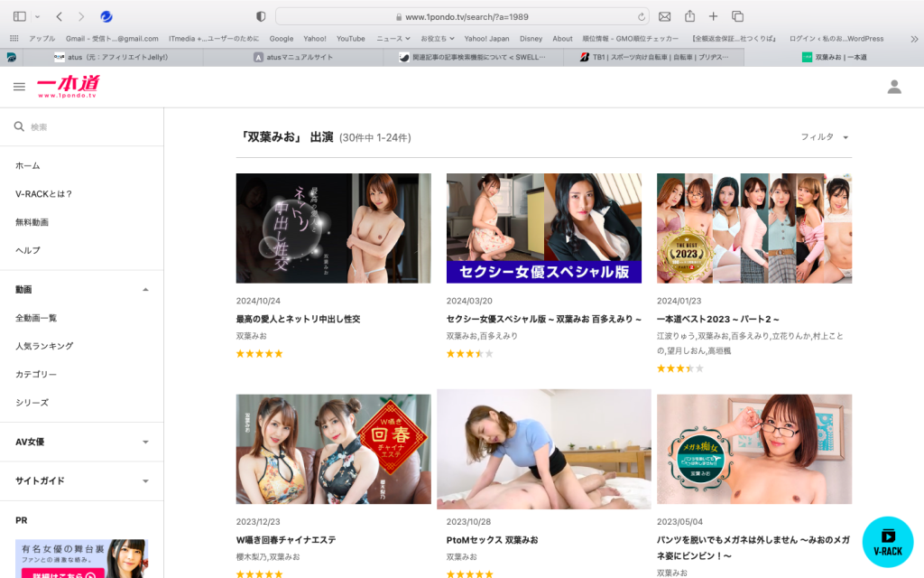Image resolution: width=924 pixels, height=578 pixels.
Task: Open the bookmarks grid icon in the favorites bar
Action: [x=14, y=39]
